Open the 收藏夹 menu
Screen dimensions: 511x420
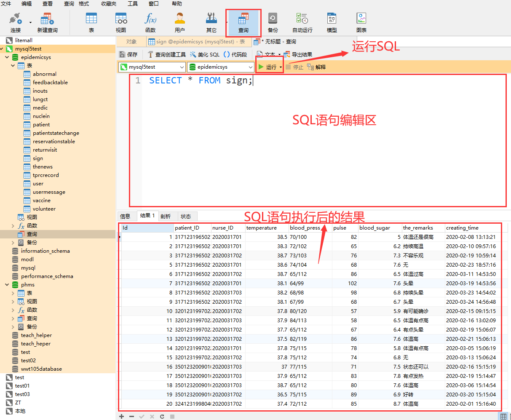pyautogui.click(x=108, y=4)
